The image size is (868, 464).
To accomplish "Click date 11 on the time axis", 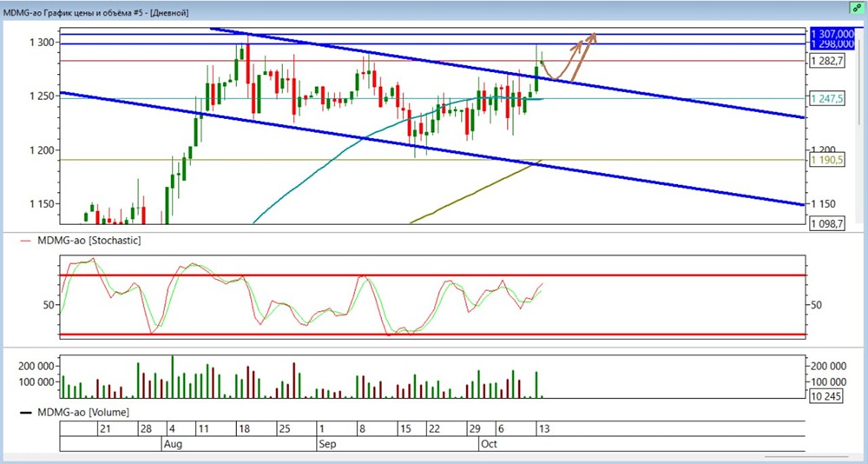I will point(202,429).
